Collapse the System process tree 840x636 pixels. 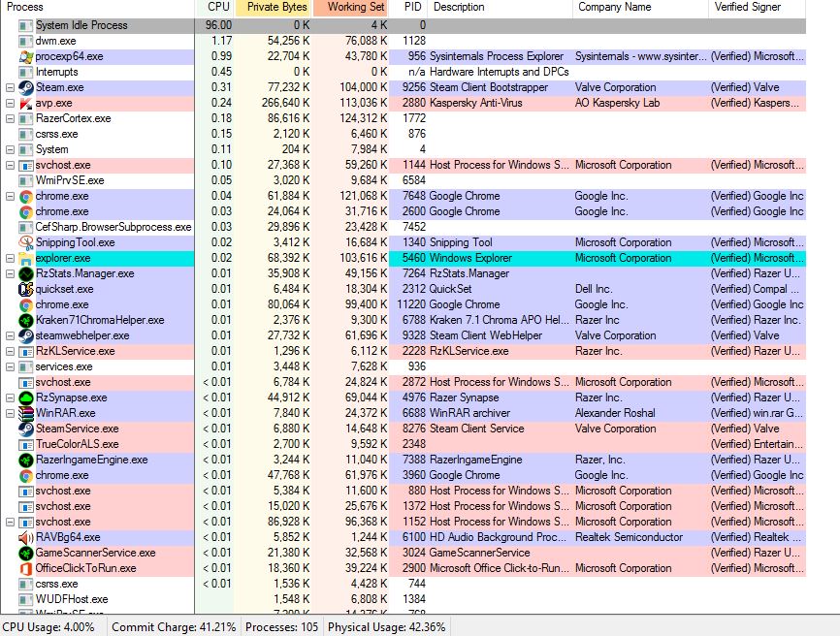tap(10, 149)
